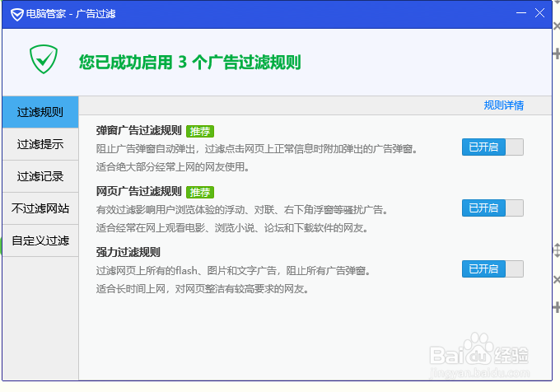Click the 电脑管家 shield logo in title bar
Image resolution: width=560 pixels, height=392 pixels.
coord(16,15)
